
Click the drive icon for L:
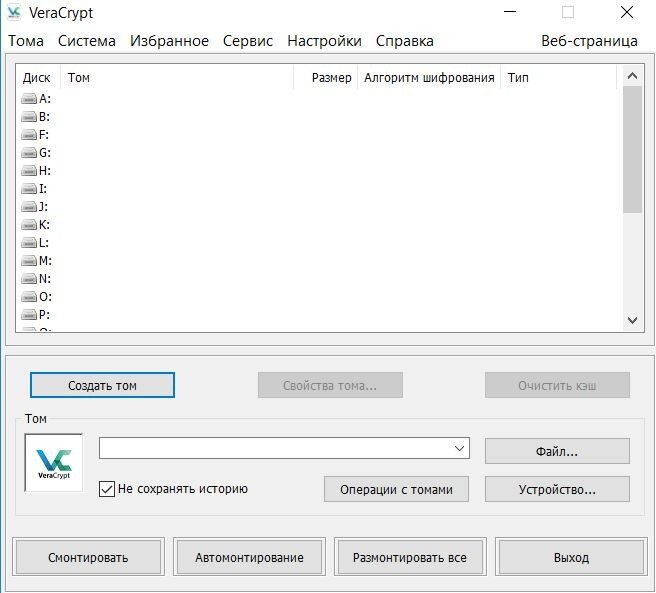pyautogui.click(x=29, y=243)
